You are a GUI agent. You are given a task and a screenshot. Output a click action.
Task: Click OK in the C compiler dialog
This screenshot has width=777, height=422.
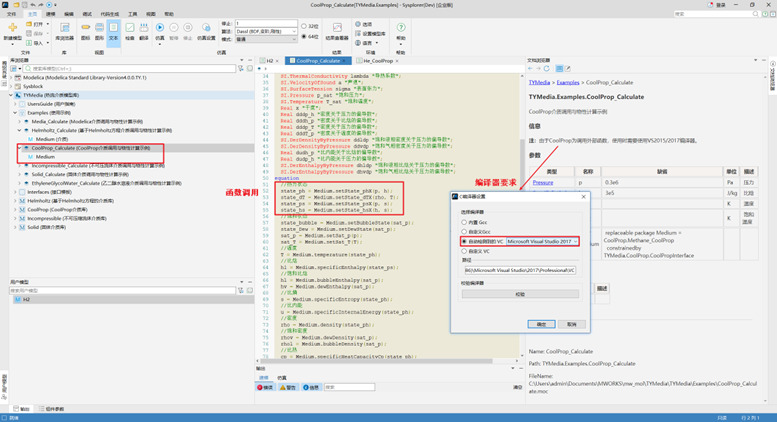click(541, 324)
